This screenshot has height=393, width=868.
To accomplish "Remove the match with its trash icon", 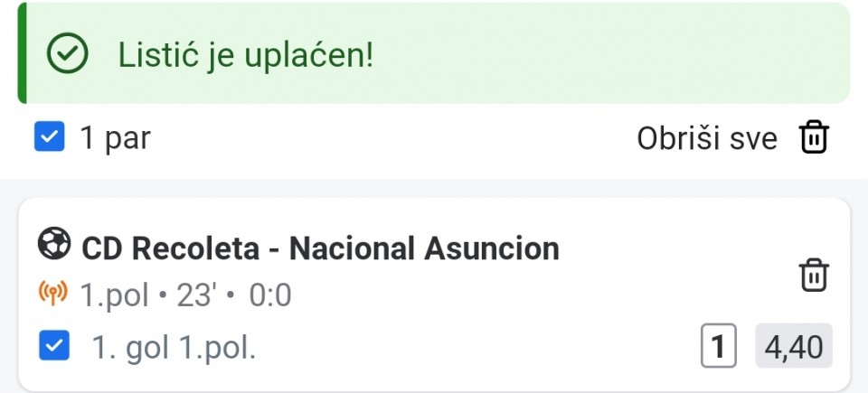I will 815,276.
